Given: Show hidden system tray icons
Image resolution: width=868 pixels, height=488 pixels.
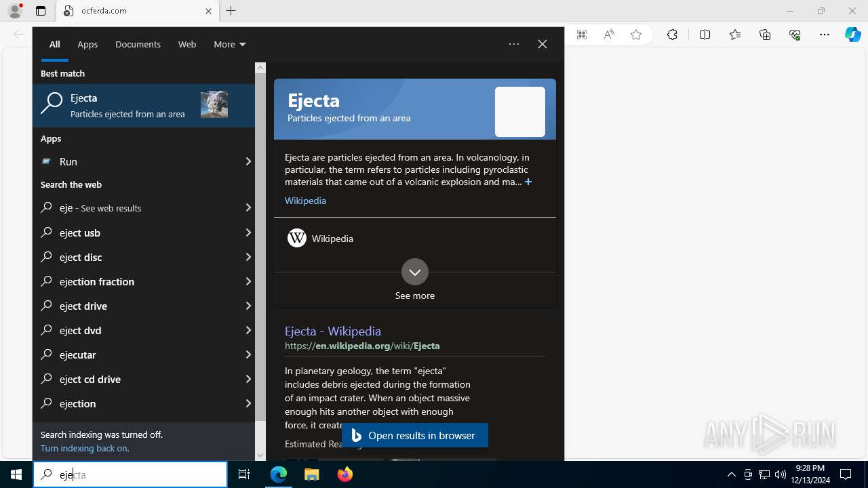Looking at the screenshot, I should 731,474.
